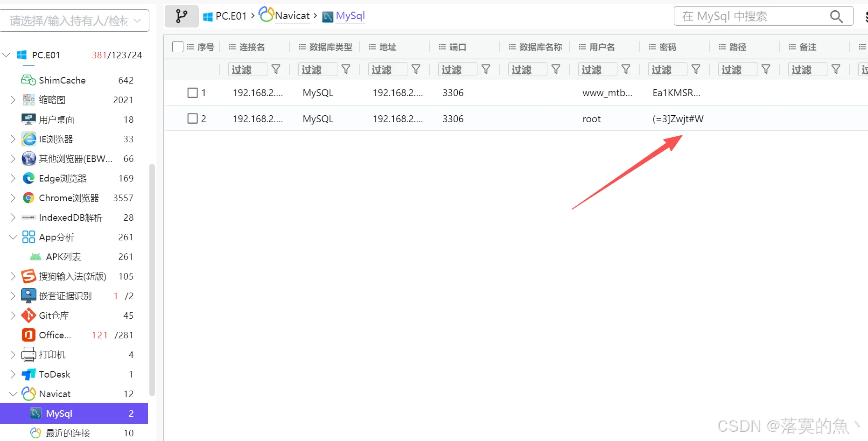868x441 pixels.
Task: Click the 其他浏览器 globe icon
Action: click(29, 159)
